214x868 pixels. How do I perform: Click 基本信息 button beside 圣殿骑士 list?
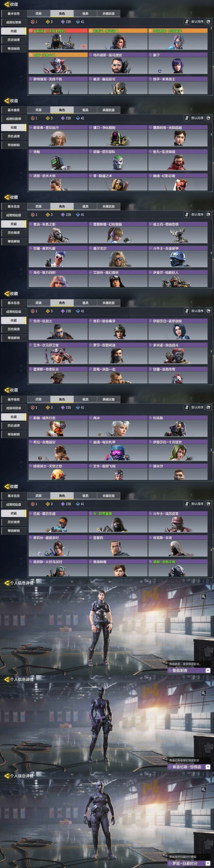tap(13, 13)
